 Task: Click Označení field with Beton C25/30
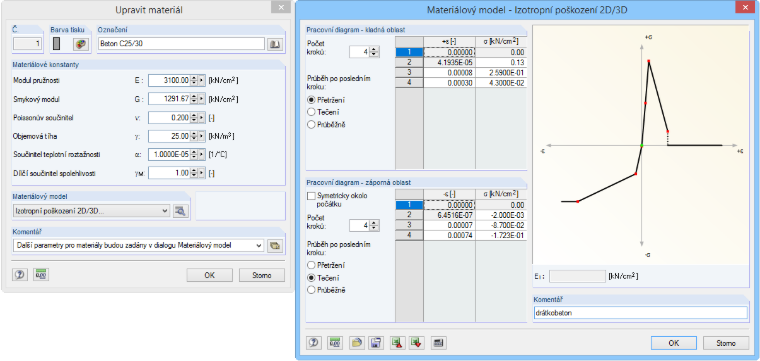tap(181, 44)
